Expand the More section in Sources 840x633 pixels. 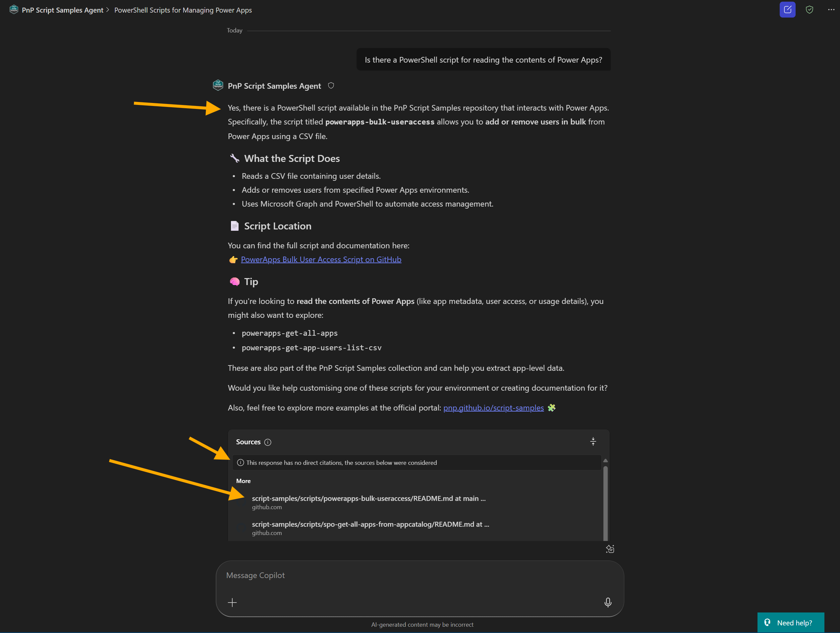coord(244,481)
